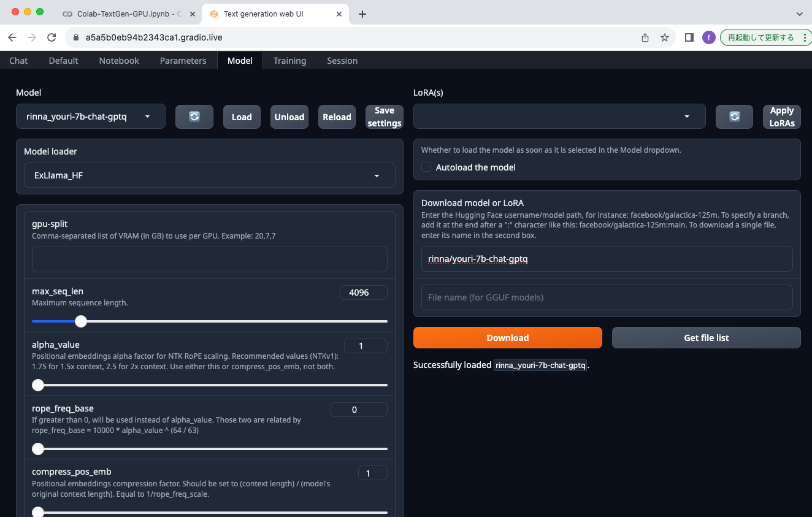
Task: Go back in browser history
Action: coord(12,37)
